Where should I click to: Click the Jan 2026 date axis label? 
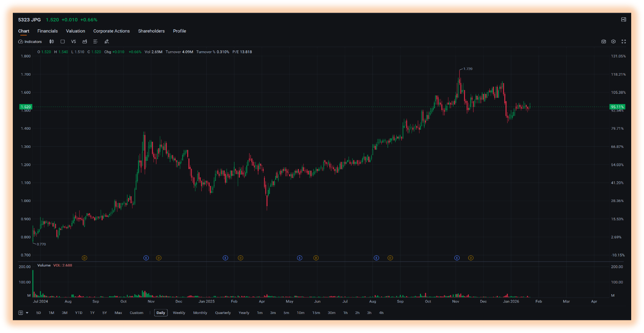click(511, 301)
